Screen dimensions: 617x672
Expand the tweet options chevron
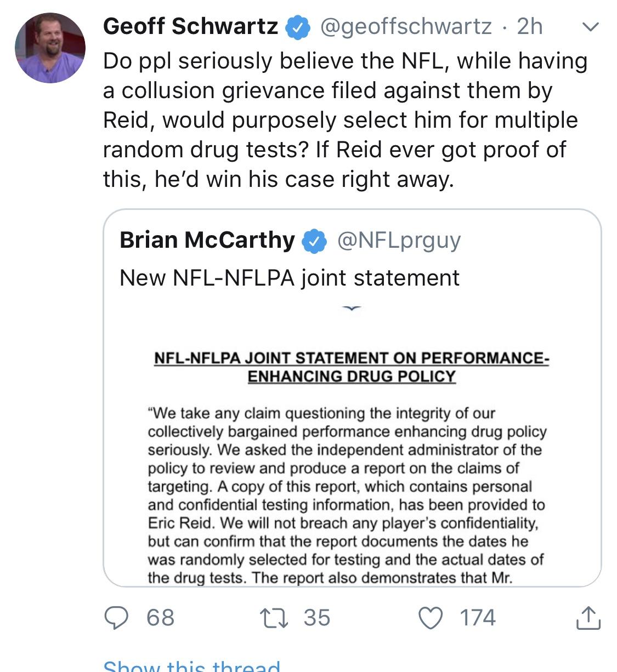coord(590,26)
